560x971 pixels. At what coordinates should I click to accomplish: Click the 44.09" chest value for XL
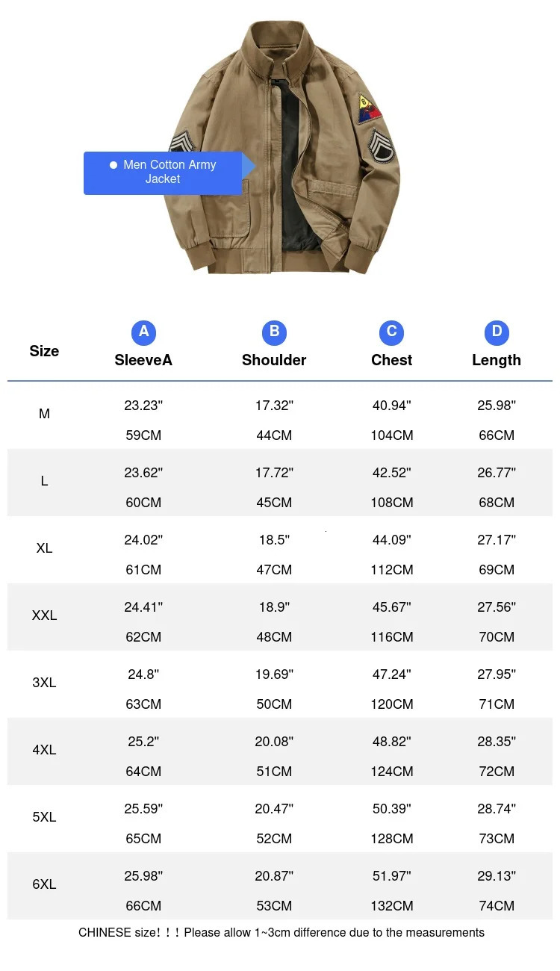[x=391, y=540]
